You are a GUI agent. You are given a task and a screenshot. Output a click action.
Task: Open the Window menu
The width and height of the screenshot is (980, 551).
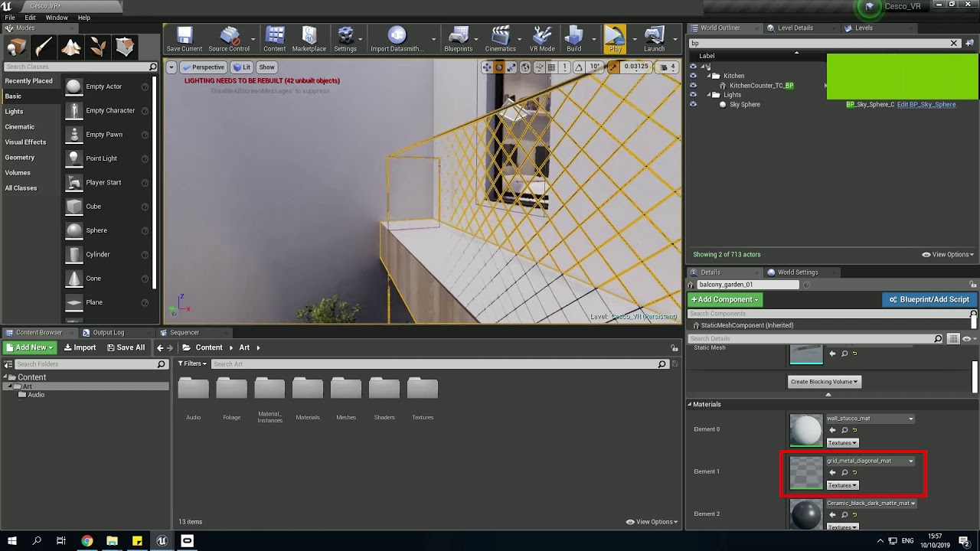[x=57, y=17]
